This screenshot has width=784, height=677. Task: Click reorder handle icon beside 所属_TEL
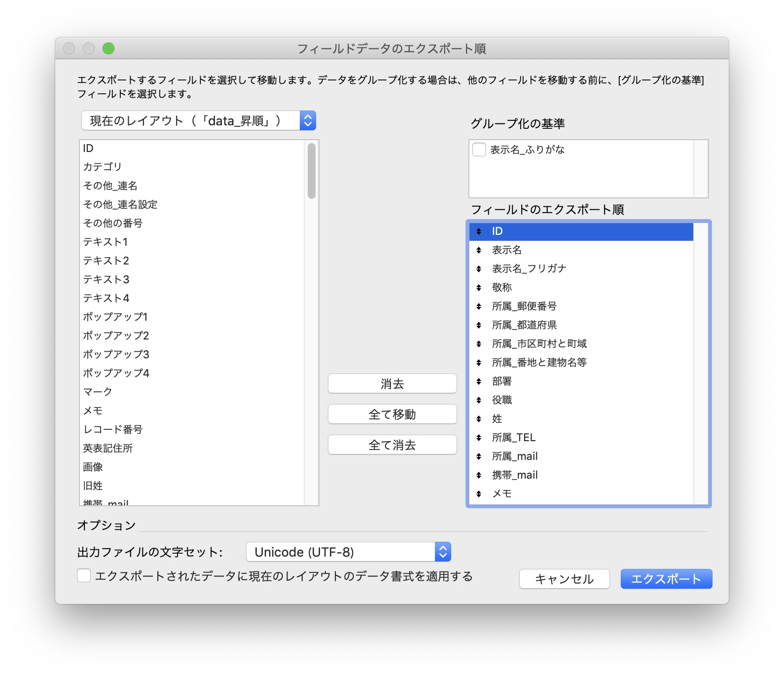click(479, 438)
